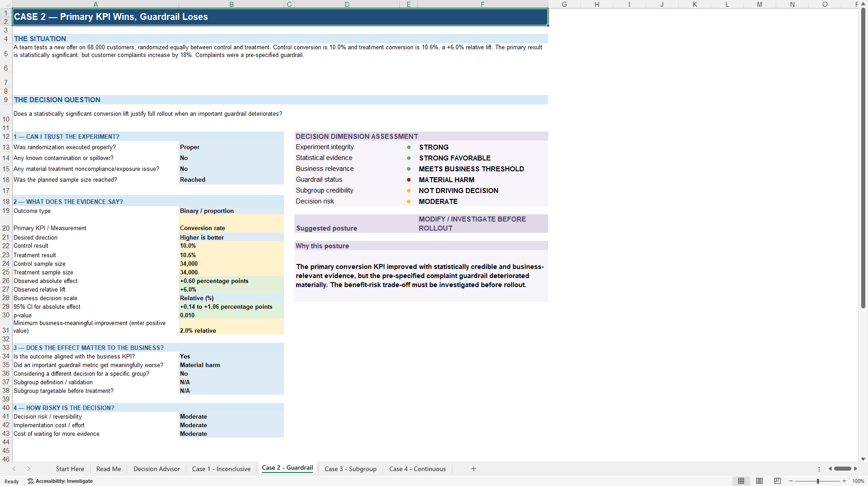Click yellow dot in the Decision risk assessment row
Image resolution: width=868 pixels, height=486 pixels.
tap(408, 202)
